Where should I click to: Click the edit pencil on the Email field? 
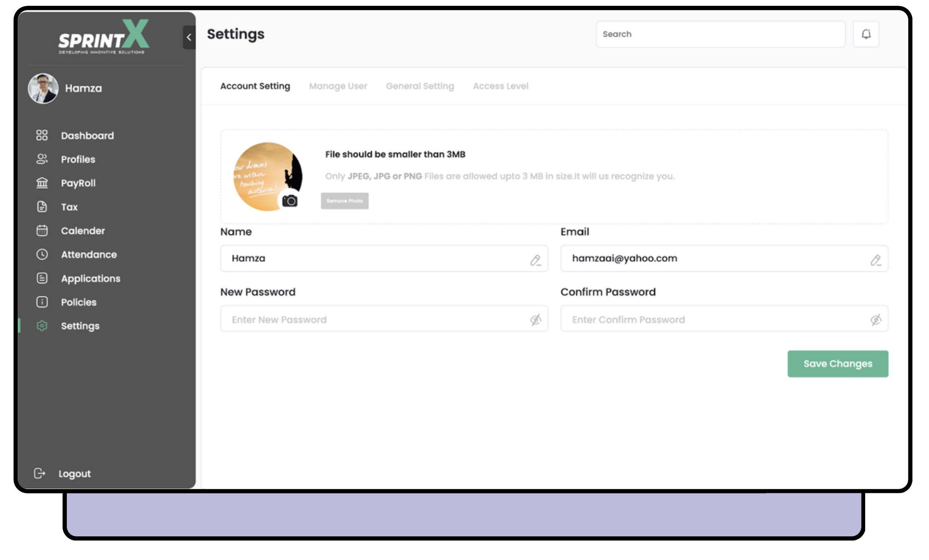876,260
